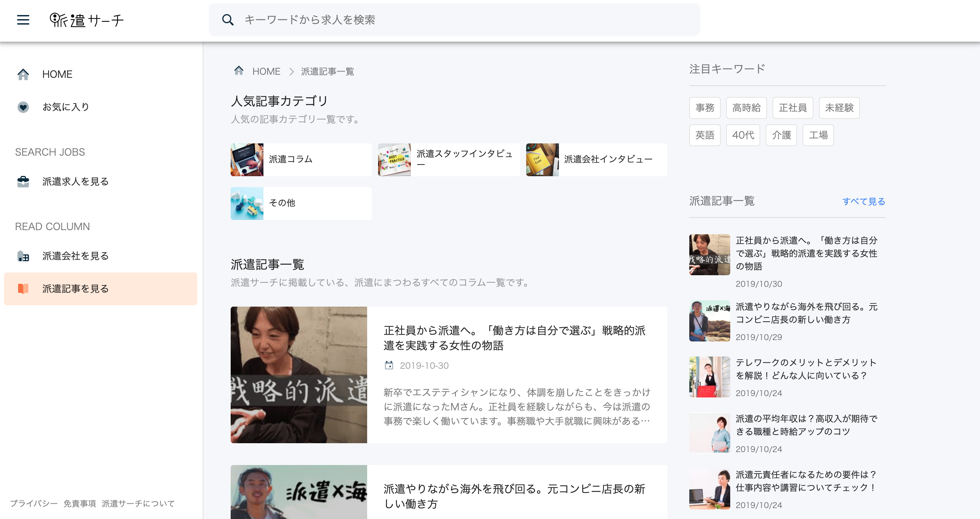Click the search magnifier icon
980x519 pixels.
pos(228,20)
